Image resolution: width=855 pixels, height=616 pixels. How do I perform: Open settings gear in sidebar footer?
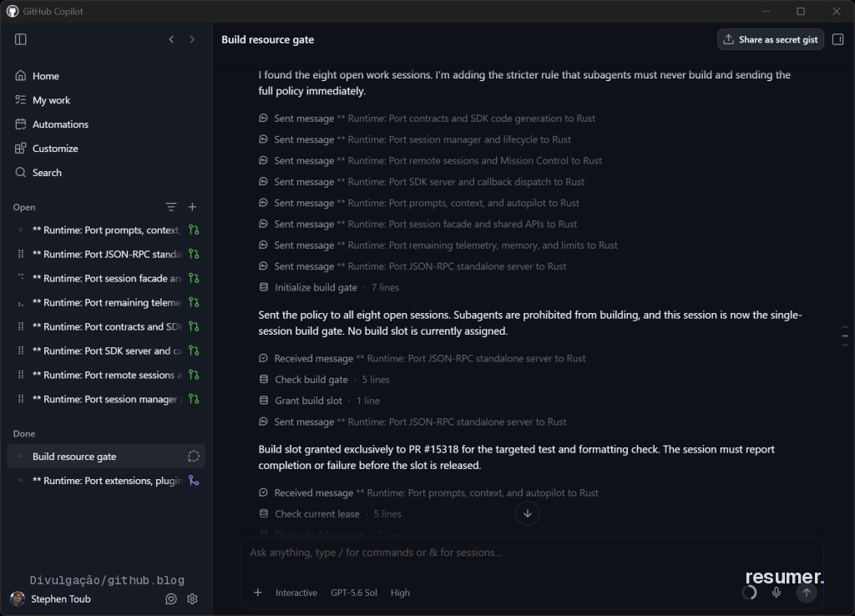(x=193, y=599)
